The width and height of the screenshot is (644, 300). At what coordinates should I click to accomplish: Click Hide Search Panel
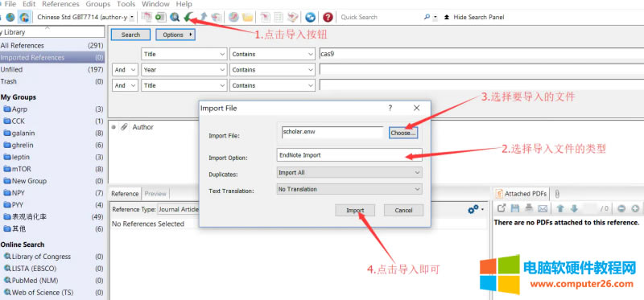point(478,17)
